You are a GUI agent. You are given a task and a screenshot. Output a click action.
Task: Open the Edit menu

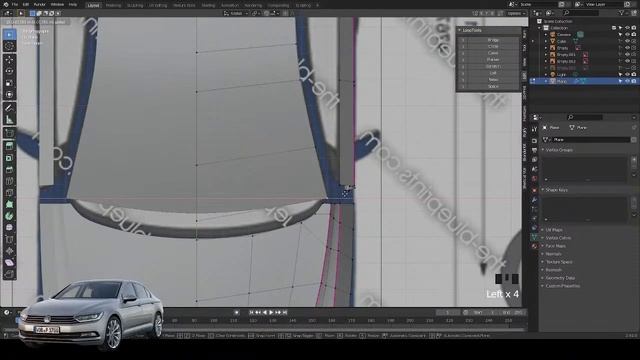pos(26,4)
